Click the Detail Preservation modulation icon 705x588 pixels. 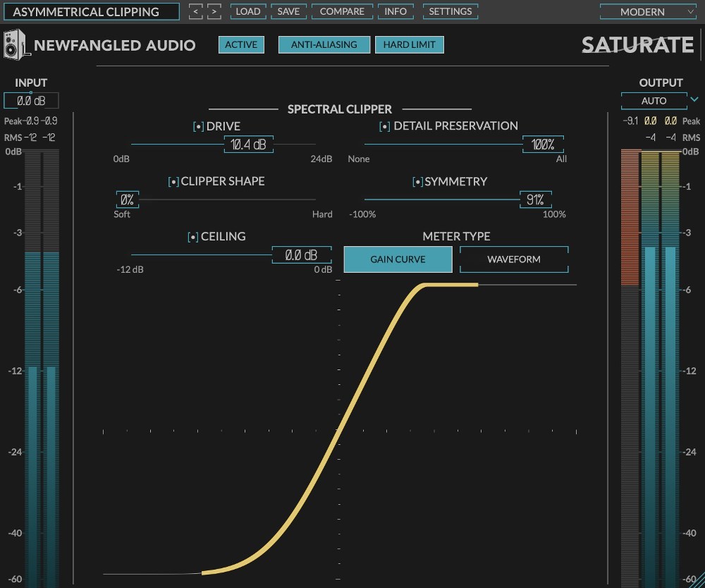point(385,126)
